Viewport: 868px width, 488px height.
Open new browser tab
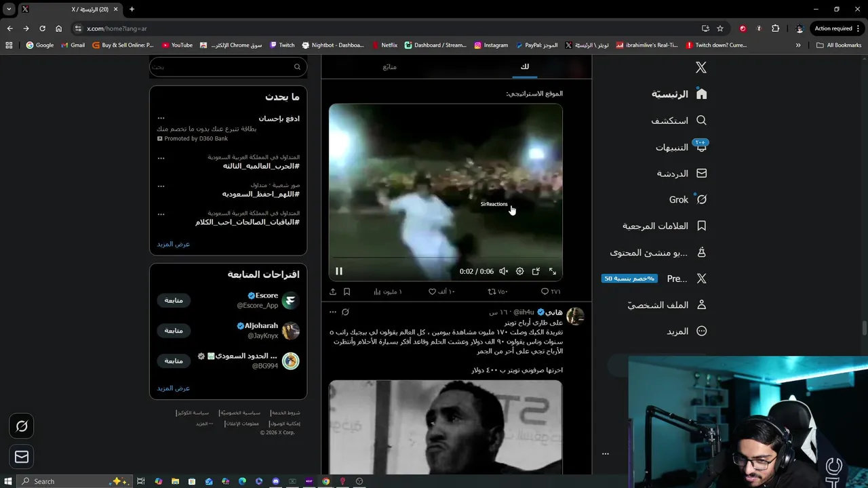(132, 9)
